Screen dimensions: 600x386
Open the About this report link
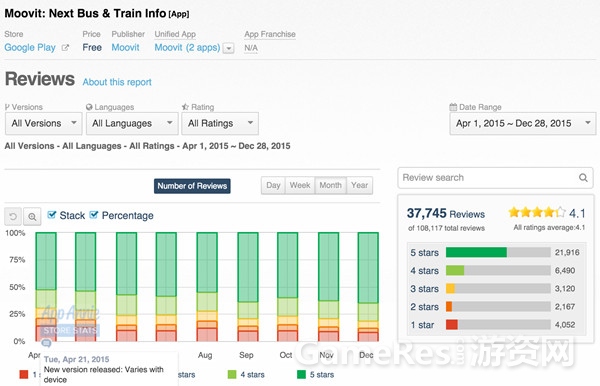tap(117, 82)
